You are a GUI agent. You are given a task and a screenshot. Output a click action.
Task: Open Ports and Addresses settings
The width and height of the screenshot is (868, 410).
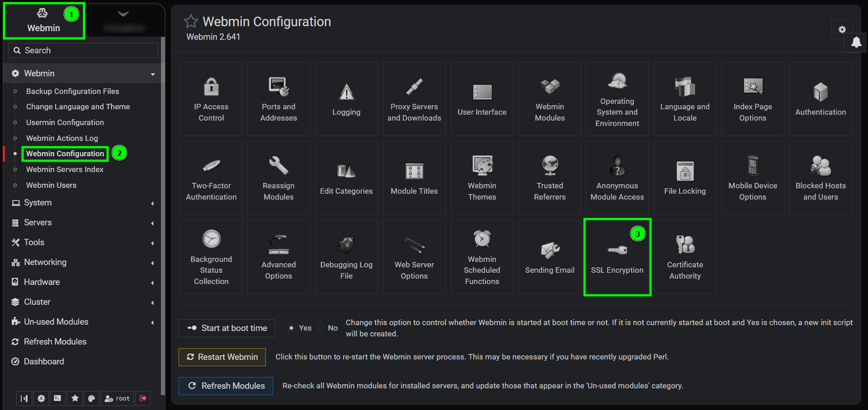coord(278,99)
